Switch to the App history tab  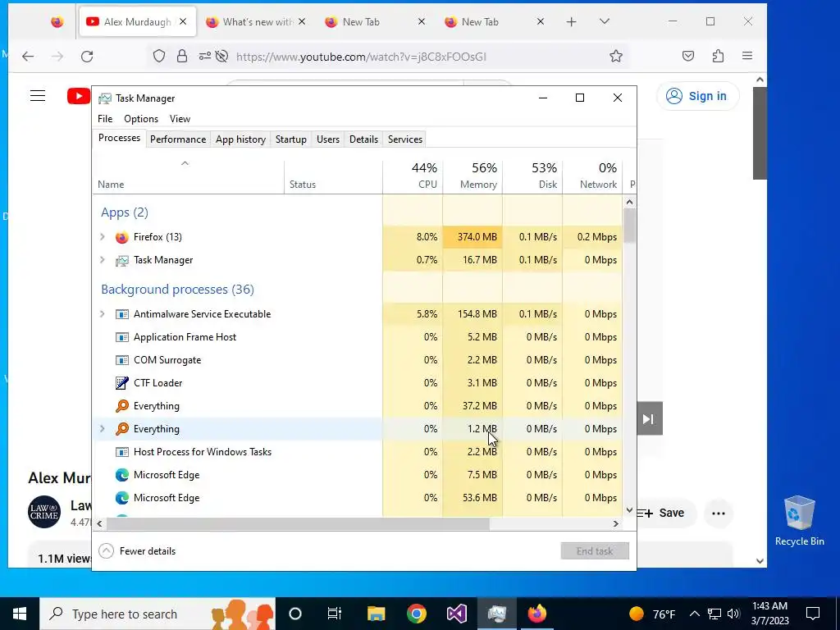pyautogui.click(x=240, y=139)
